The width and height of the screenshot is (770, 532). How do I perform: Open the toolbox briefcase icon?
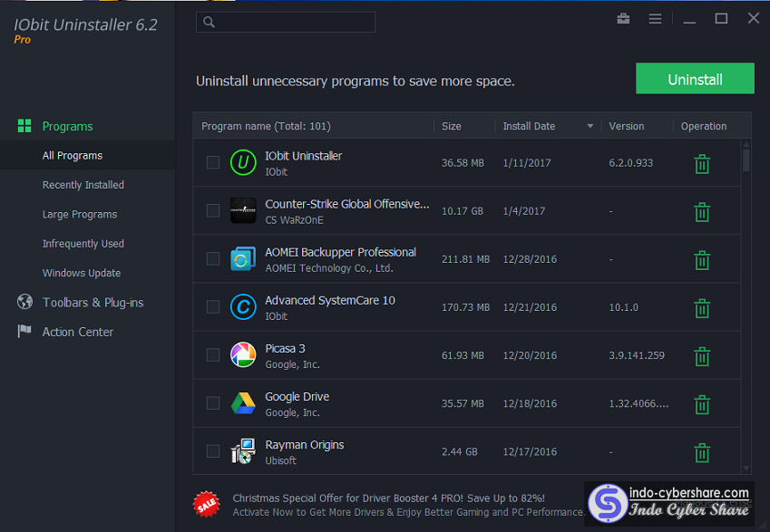[623, 19]
